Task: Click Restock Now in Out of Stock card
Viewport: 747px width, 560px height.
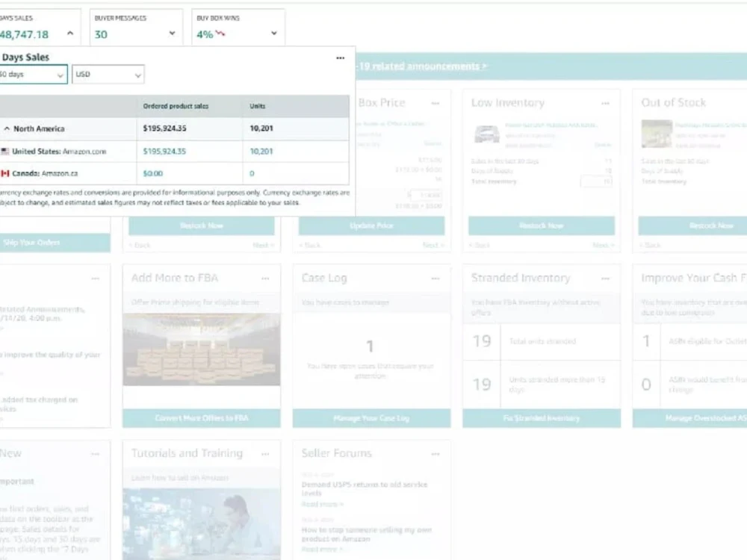Action: tap(692, 225)
